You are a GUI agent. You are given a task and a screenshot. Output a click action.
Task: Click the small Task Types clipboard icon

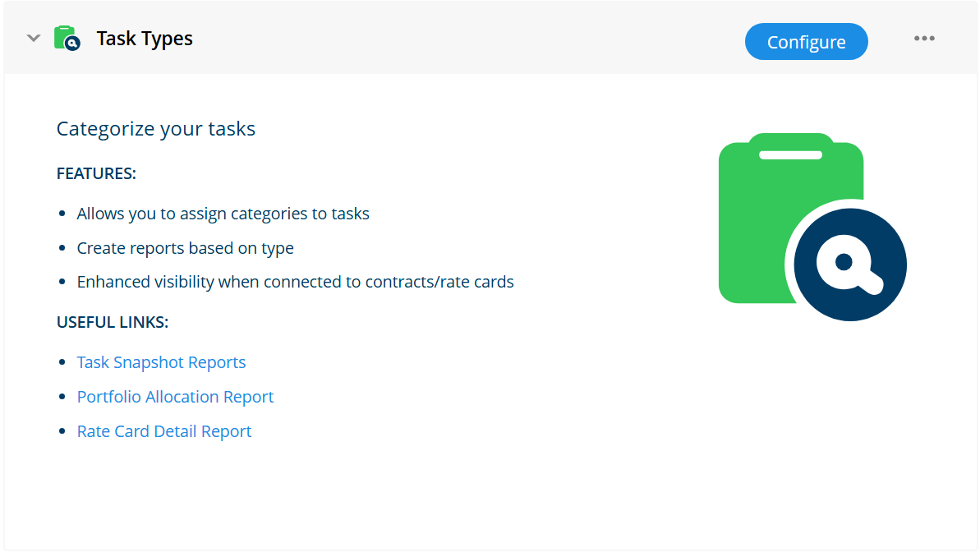pyautogui.click(x=67, y=38)
